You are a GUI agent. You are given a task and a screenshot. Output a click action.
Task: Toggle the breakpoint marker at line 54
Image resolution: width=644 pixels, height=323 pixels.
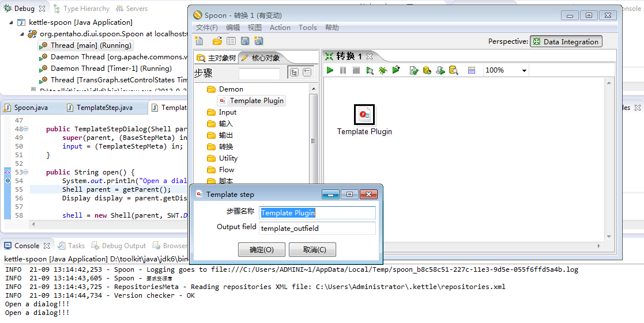coord(8,180)
